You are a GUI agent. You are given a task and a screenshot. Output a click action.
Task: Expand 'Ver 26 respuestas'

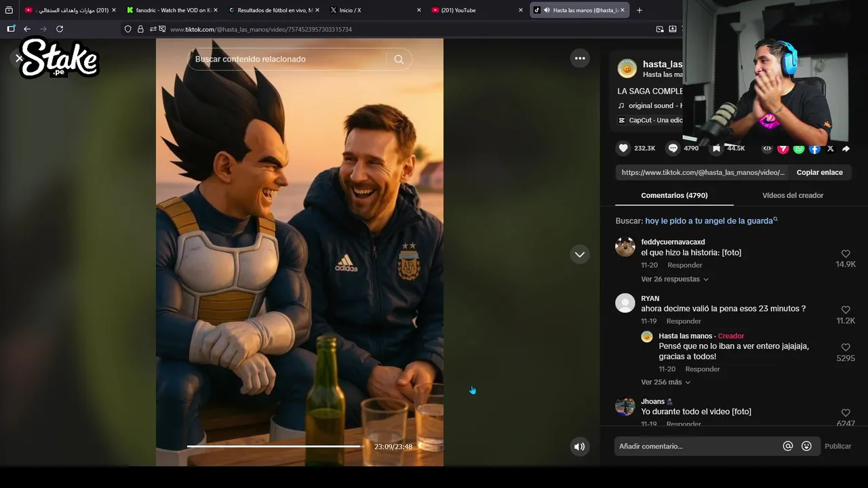pos(675,279)
